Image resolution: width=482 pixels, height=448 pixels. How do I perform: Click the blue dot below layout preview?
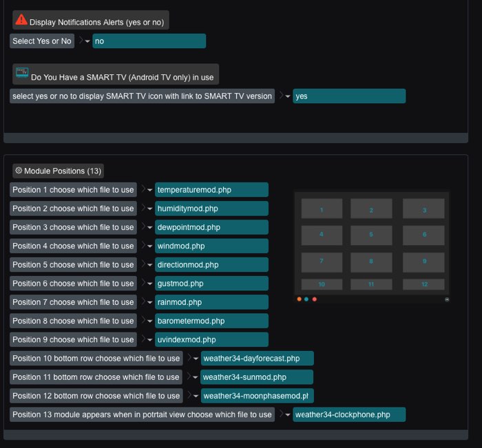coord(306,299)
